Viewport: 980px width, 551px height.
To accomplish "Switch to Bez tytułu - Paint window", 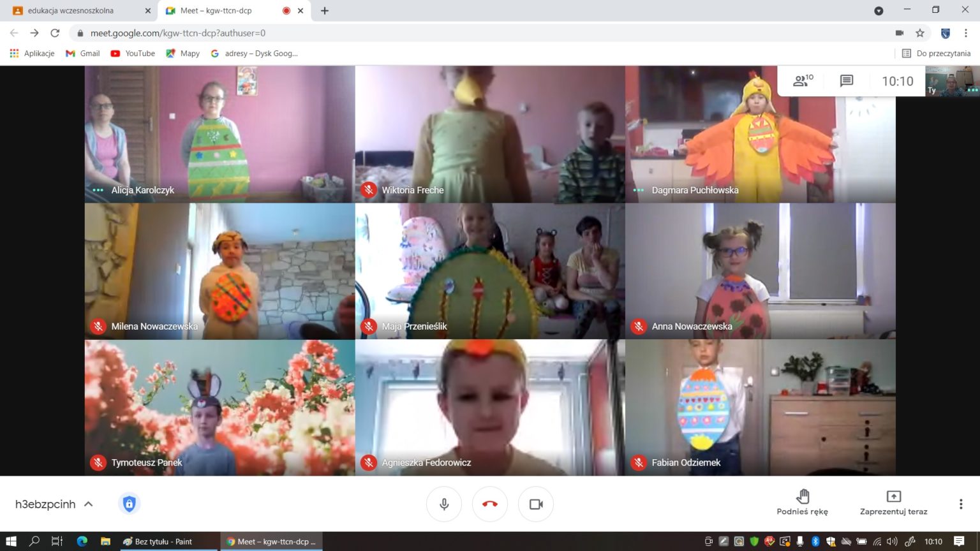I will tap(168, 541).
